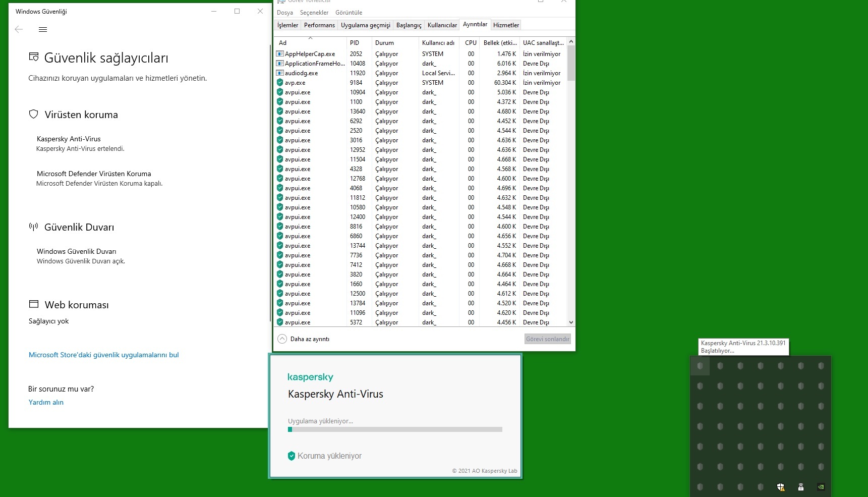Open Windows Security tray icon with warning
The height and width of the screenshot is (497, 868).
pyautogui.click(x=781, y=487)
